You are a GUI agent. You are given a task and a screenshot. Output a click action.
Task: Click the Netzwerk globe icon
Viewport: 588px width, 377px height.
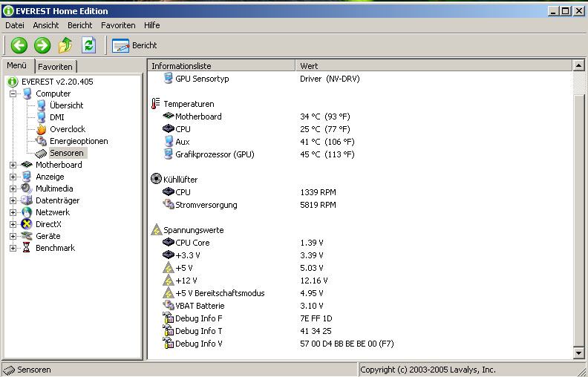coord(27,212)
